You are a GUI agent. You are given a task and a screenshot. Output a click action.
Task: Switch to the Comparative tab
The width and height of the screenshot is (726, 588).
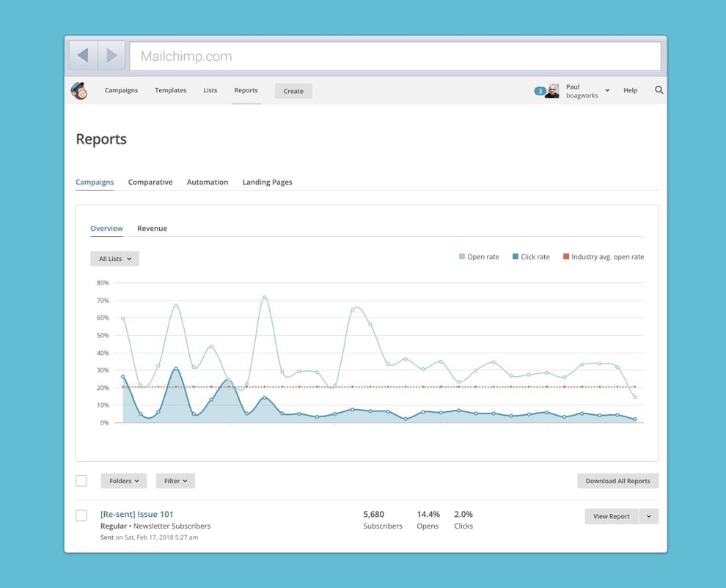(150, 182)
